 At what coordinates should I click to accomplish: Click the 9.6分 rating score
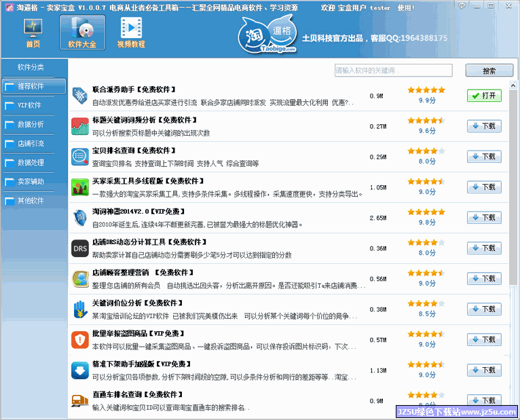427,130
